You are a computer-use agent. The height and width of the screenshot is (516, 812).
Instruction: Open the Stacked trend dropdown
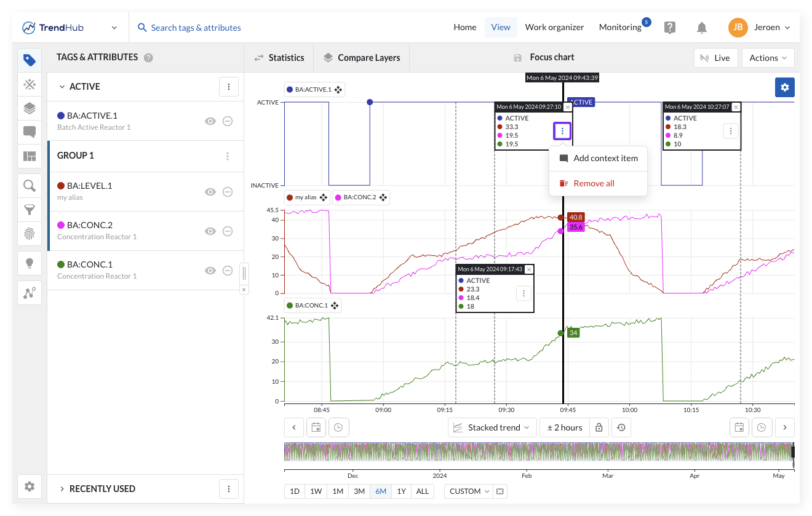pyautogui.click(x=492, y=427)
